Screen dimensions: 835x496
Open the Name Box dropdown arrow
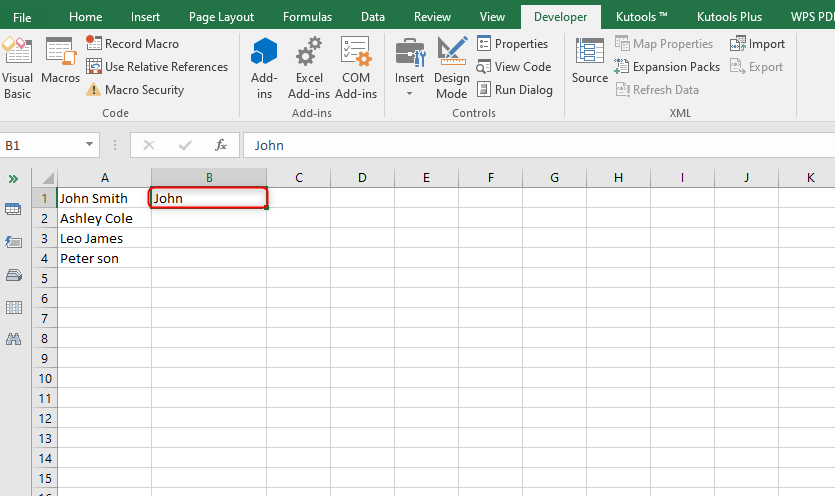pos(89,144)
